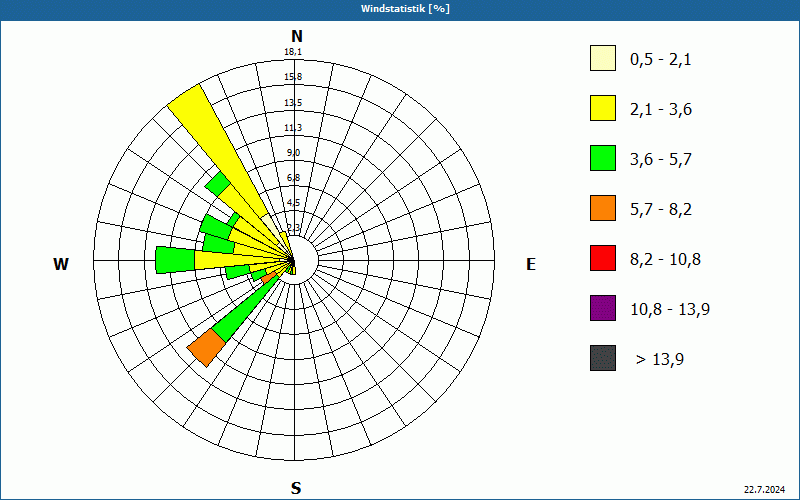
Task: Click the S compass label
Action: pyautogui.click(x=296, y=488)
